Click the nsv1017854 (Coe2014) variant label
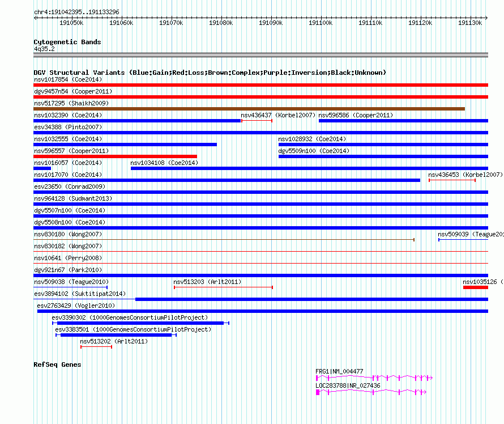504x424 pixels. [x=68, y=79]
